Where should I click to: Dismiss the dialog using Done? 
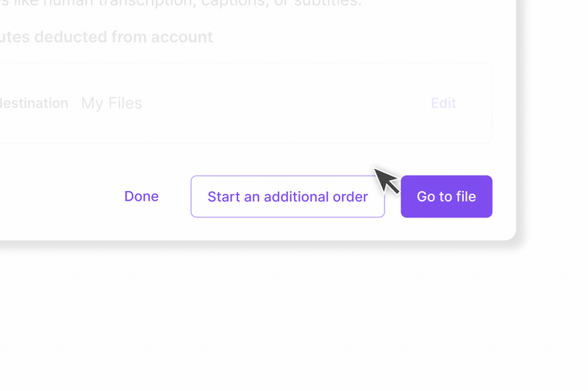point(141,196)
